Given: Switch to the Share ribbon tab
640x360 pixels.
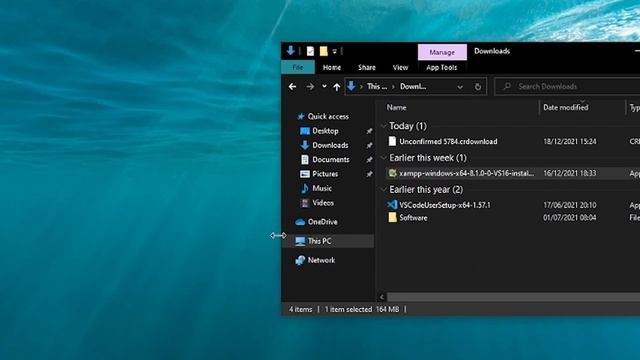Looking at the screenshot, I should pos(367,67).
